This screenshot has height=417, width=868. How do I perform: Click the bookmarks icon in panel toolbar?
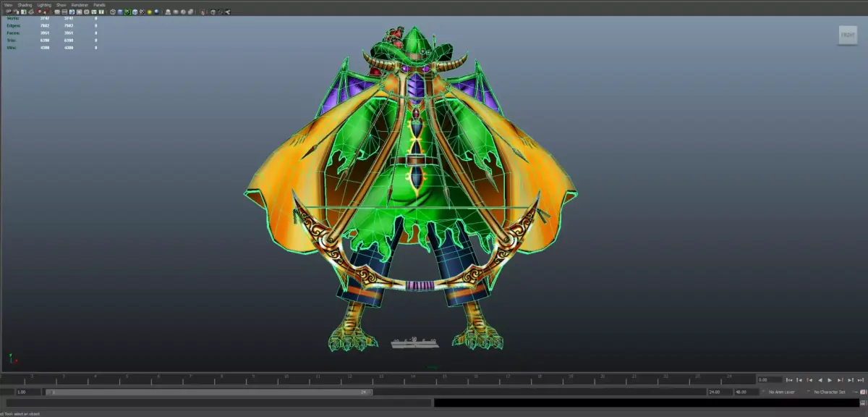23,12
